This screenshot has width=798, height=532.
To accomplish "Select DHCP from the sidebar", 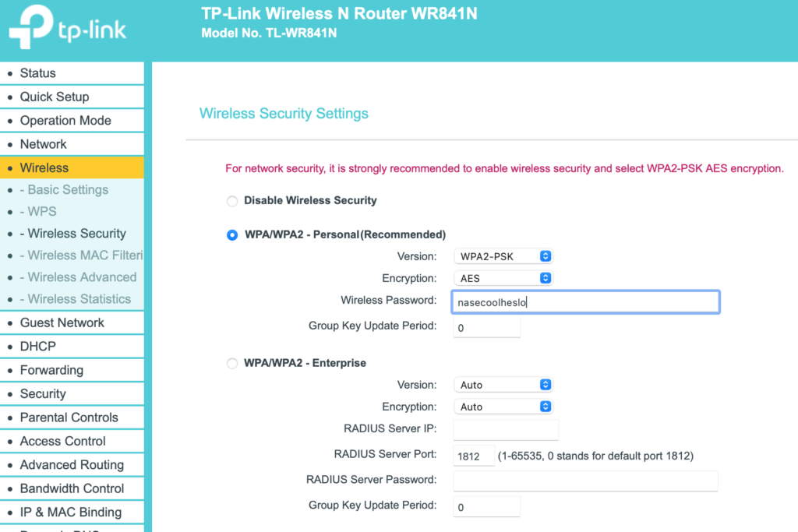I will pyautogui.click(x=38, y=346).
